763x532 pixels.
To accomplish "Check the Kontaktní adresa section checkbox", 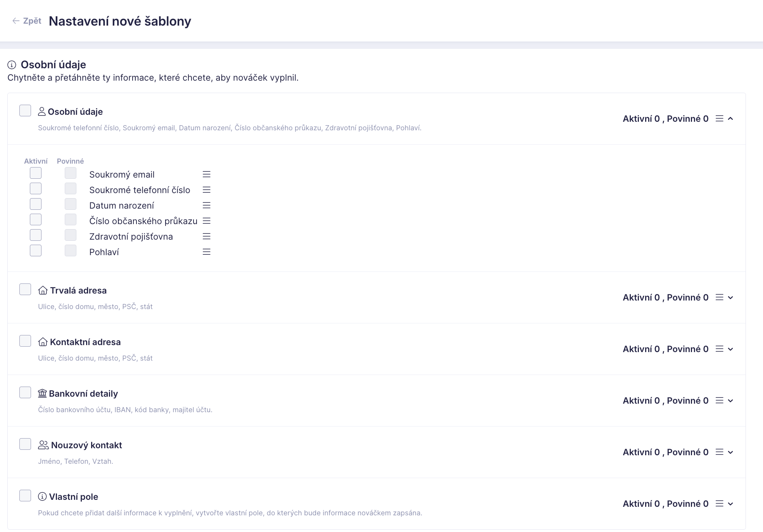I will click(25, 341).
